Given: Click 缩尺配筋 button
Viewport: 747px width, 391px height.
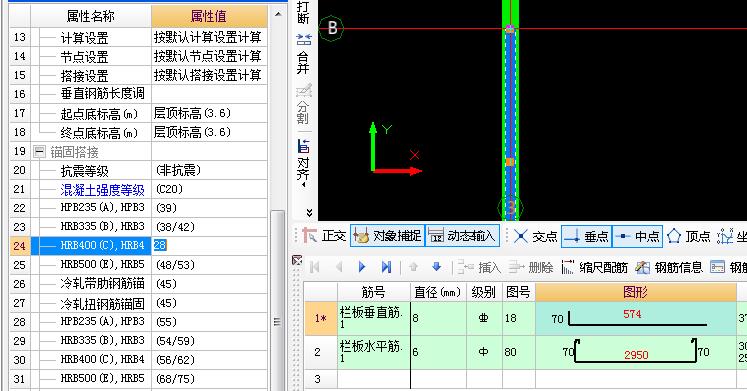Looking at the screenshot, I should click(594, 267).
